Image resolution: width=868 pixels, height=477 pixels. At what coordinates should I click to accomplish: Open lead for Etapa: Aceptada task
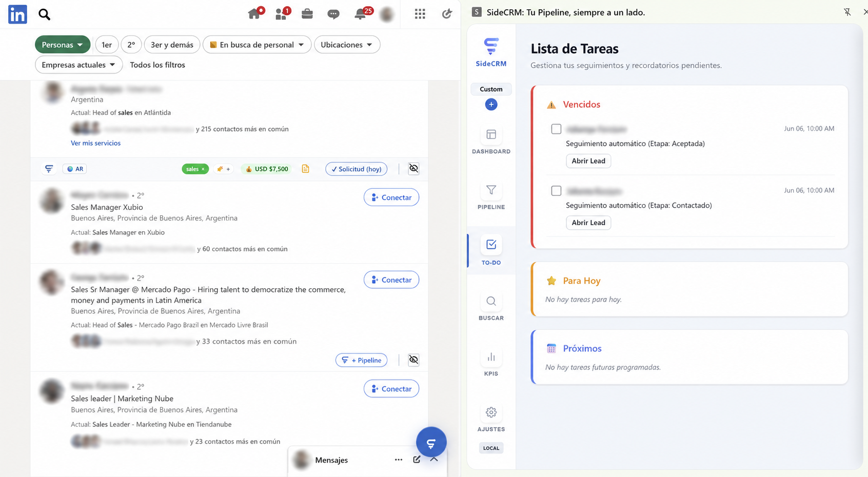pos(588,161)
